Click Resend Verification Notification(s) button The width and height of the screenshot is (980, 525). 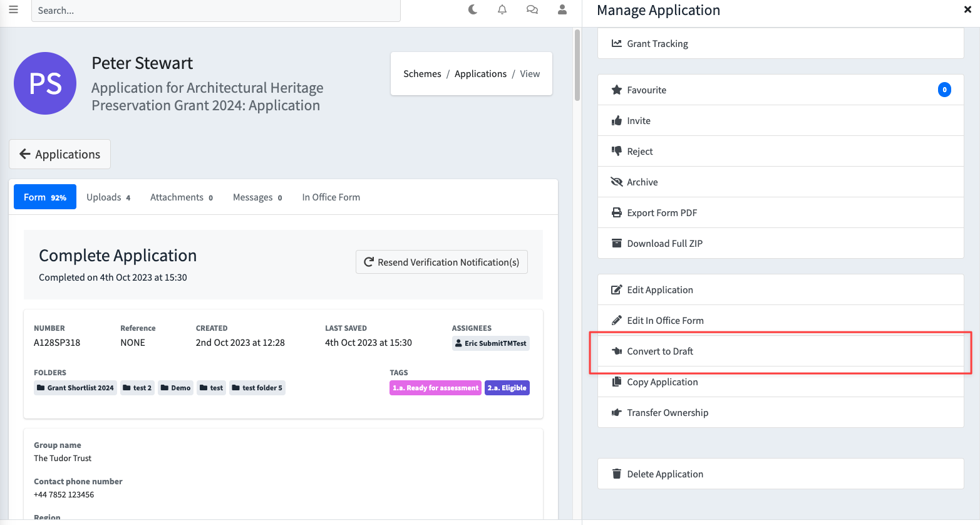coord(441,262)
